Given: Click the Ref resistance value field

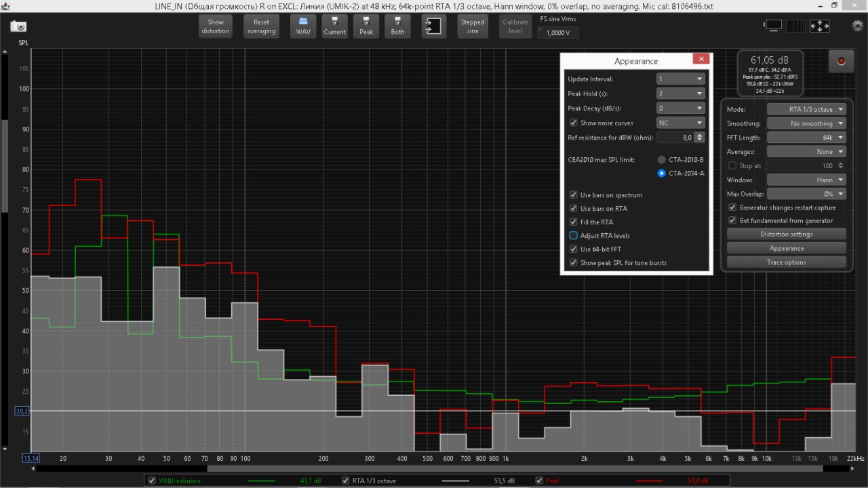Looking at the screenshot, I should click(x=675, y=138).
